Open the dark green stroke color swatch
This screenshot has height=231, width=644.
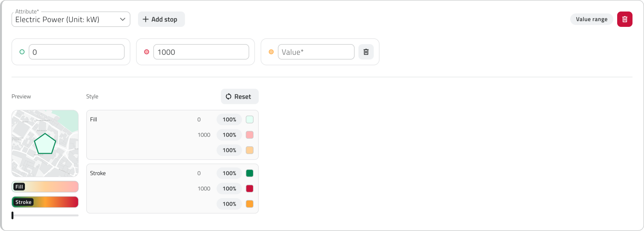[250, 173]
